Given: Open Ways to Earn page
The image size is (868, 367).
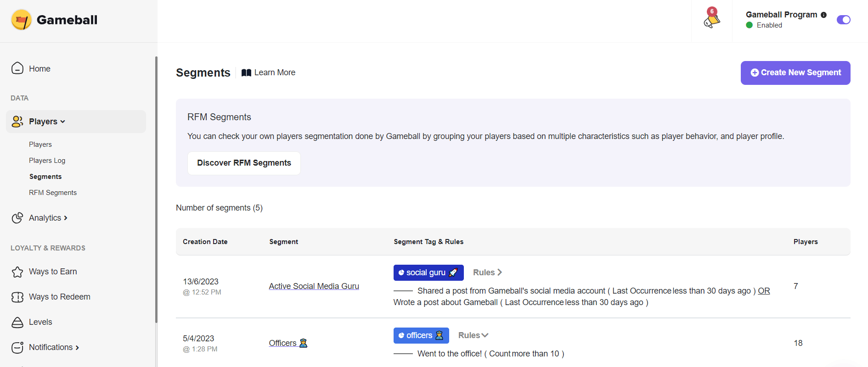Looking at the screenshot, I should tap(53, 272).
